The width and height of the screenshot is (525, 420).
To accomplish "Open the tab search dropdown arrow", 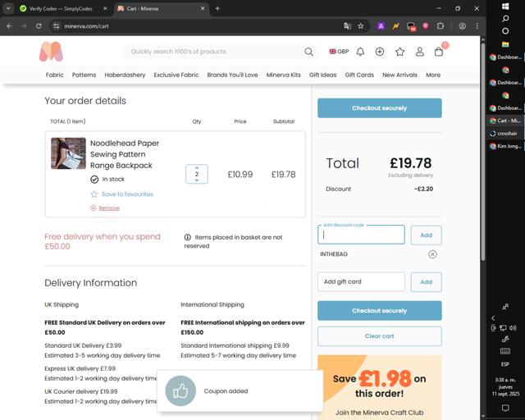I will (x=8, y=9).
